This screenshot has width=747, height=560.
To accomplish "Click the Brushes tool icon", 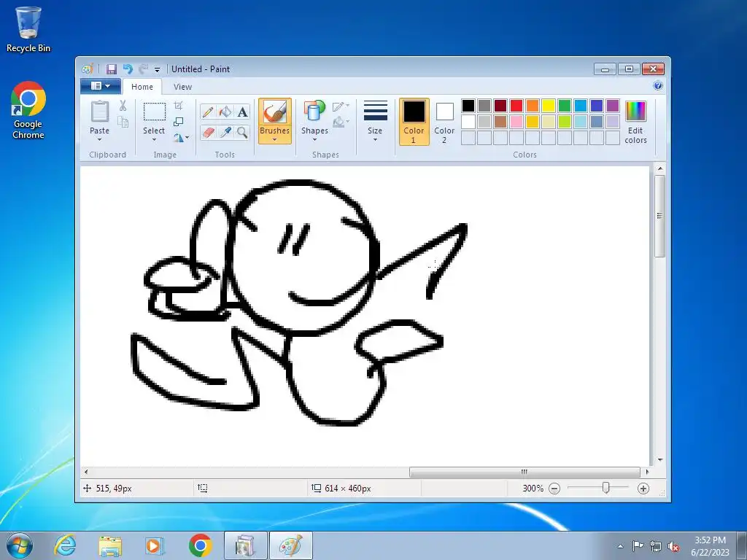I will tap(275, 112).
